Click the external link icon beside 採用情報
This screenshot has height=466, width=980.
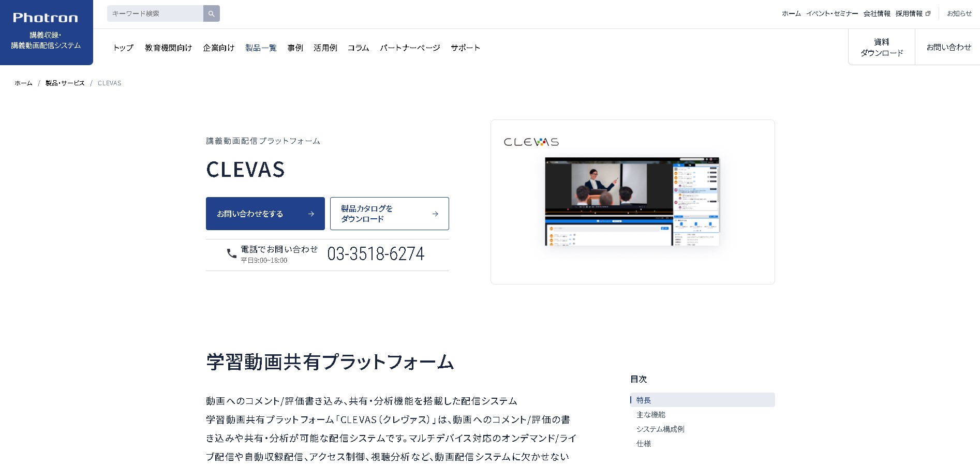(x=928, y=13)
